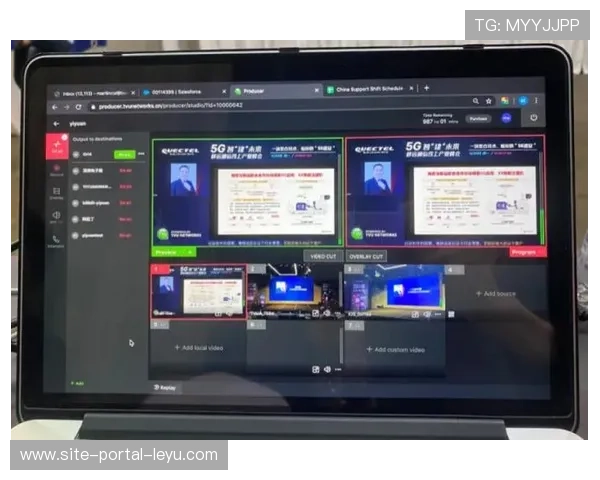
Task: Click the OVERLAY CUT button
Action: coord(366,256)
